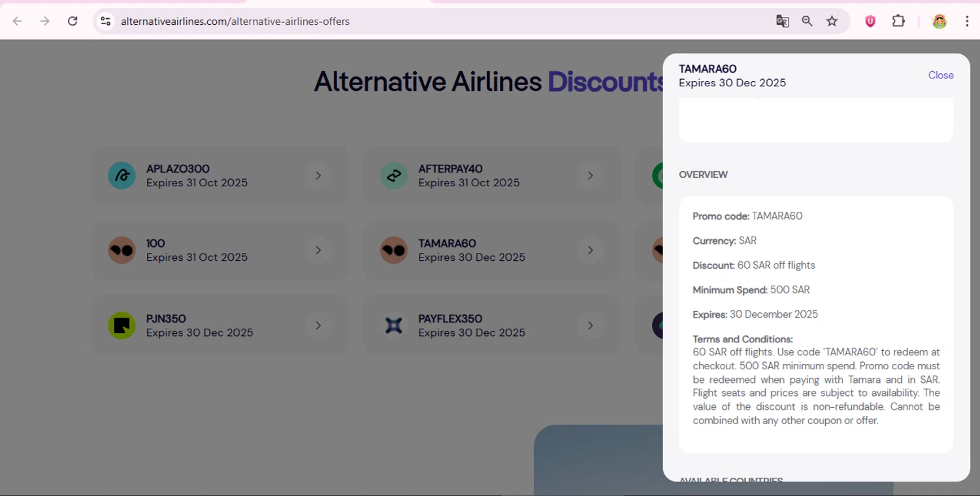Expand the PAYFLEX350 offer chevron

(x=590, y=325)
